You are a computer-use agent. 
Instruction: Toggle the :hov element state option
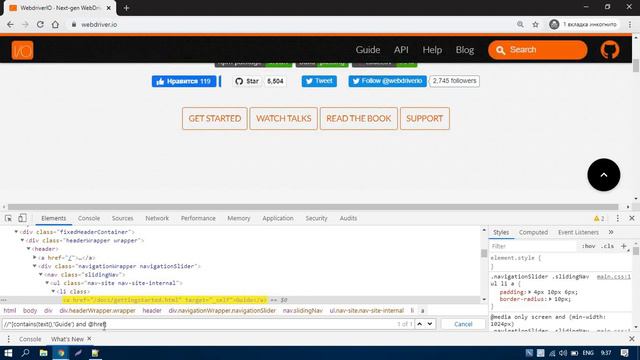(x=588, y=246)
